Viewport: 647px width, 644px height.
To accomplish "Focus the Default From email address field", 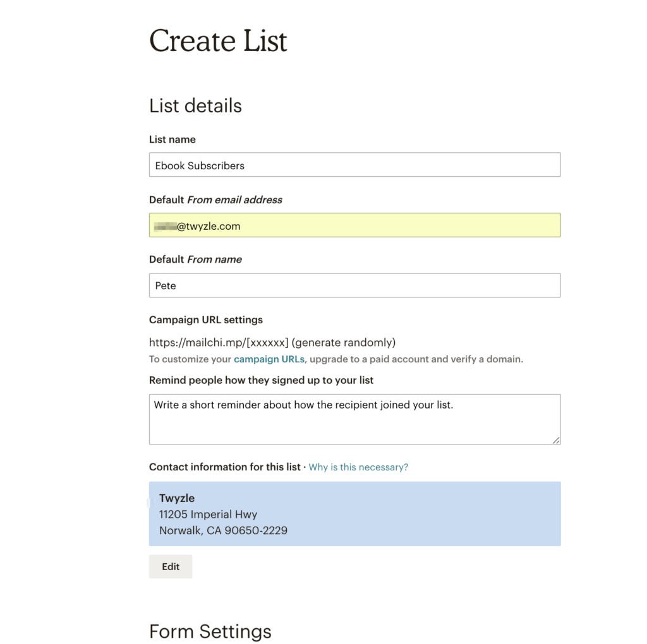I will (354, 225).
